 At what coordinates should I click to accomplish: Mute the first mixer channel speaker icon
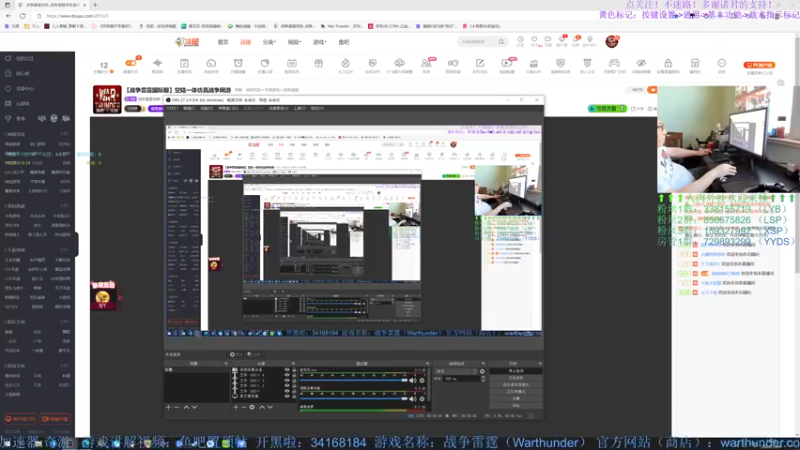(x=412, y=380)
